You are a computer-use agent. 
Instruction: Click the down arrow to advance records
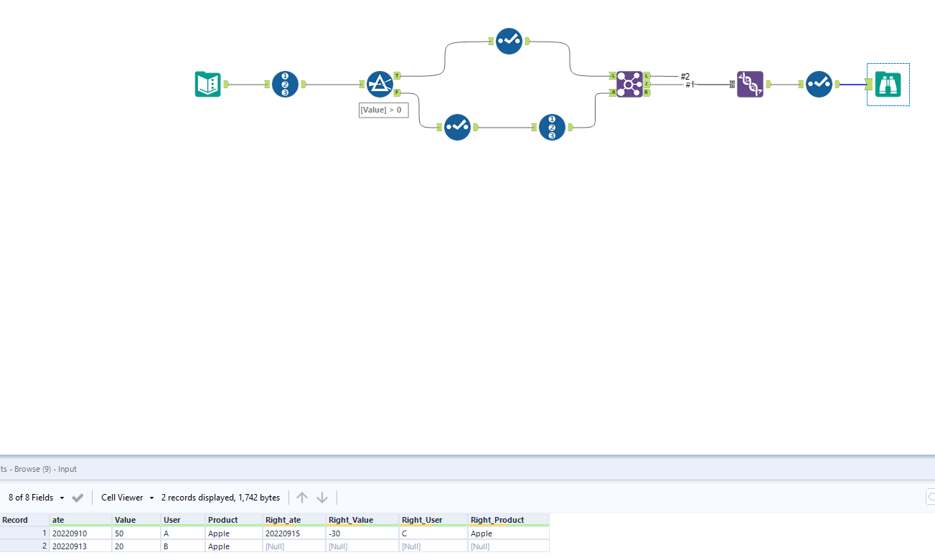click(x=322, y=497)
